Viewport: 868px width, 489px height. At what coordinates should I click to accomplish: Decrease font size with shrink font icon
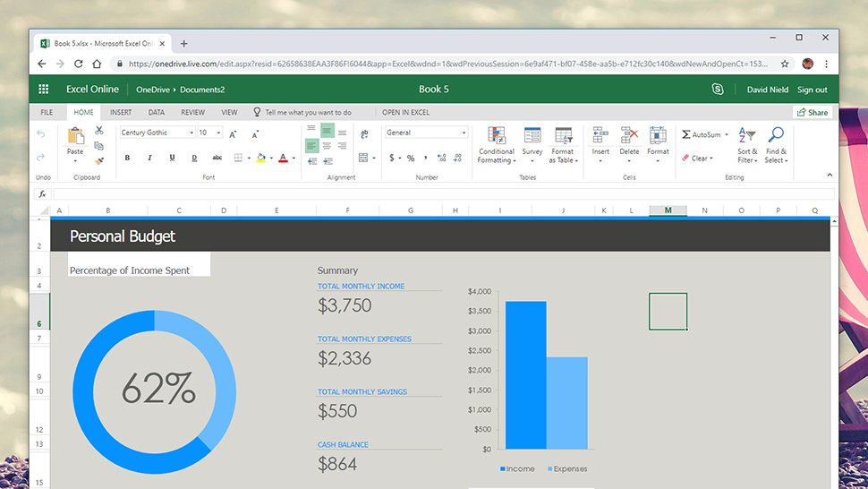(x=255, y=134)
